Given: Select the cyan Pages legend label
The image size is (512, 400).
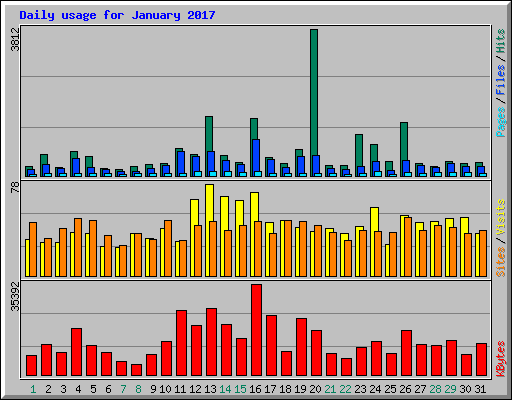Looking at the screenshot, I should coord(501,122).
